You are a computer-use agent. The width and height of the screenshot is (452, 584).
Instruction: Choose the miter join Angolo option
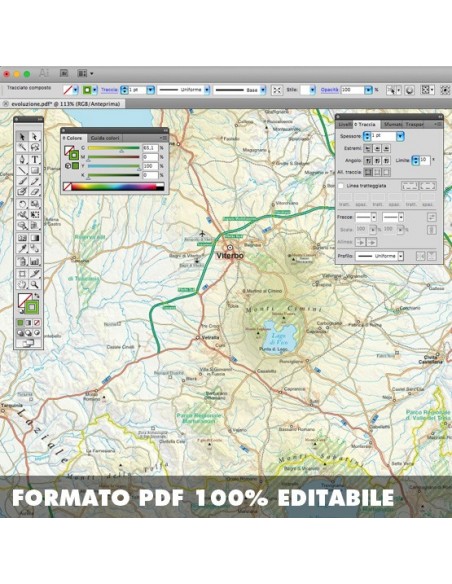tap(368, 161)
